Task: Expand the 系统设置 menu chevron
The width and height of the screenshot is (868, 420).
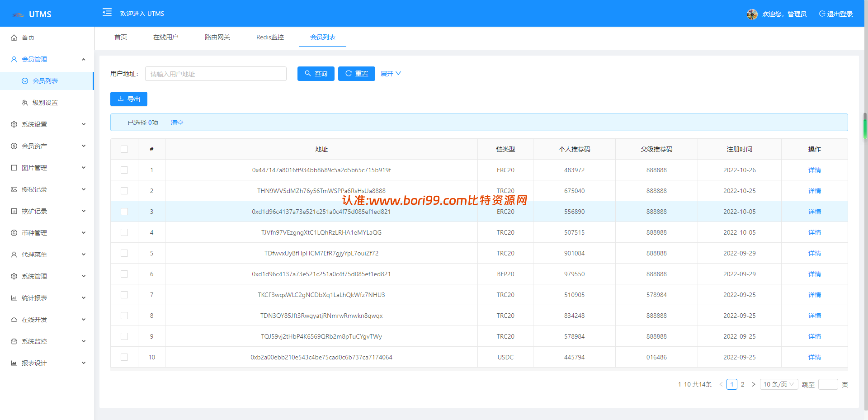Action: point(84,124)
